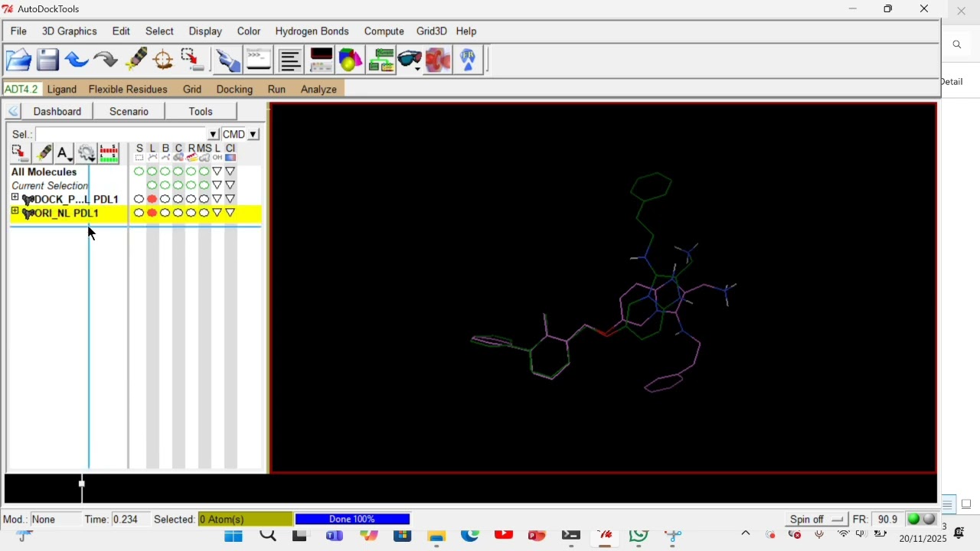This screenshot has height=551, width=980.
Task: Click the Analyze button
Action: 319,90
